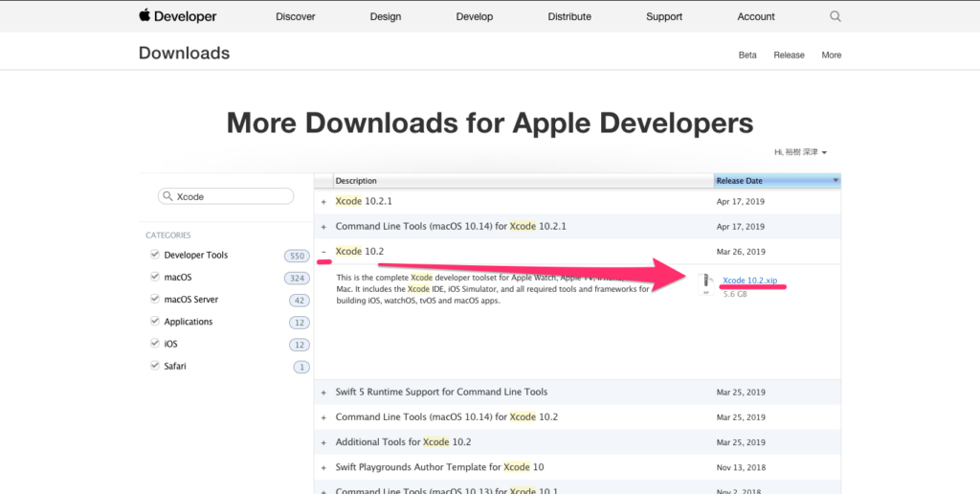Open the search magnifier in top navigation
980x494 pixels.
coord(835,16)
